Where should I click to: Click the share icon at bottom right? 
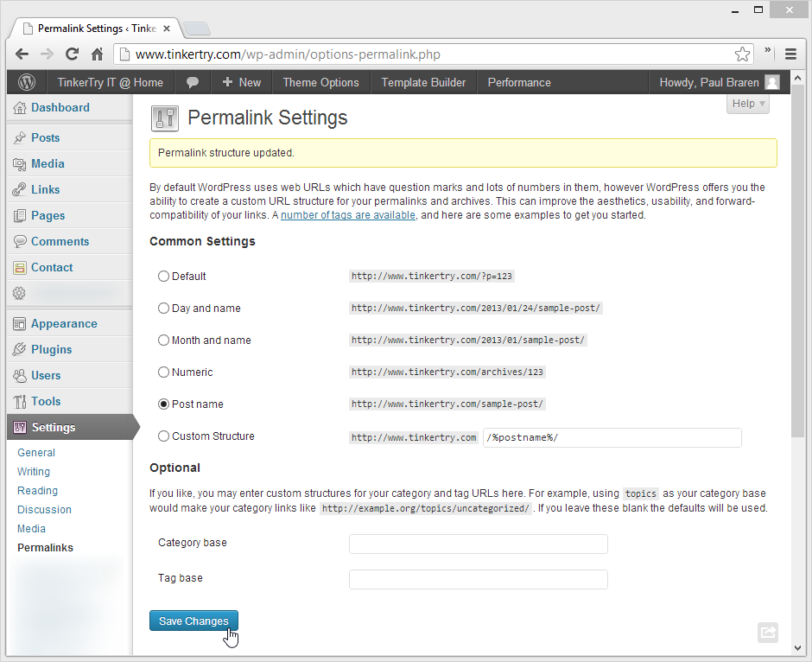tap(767, 632)
